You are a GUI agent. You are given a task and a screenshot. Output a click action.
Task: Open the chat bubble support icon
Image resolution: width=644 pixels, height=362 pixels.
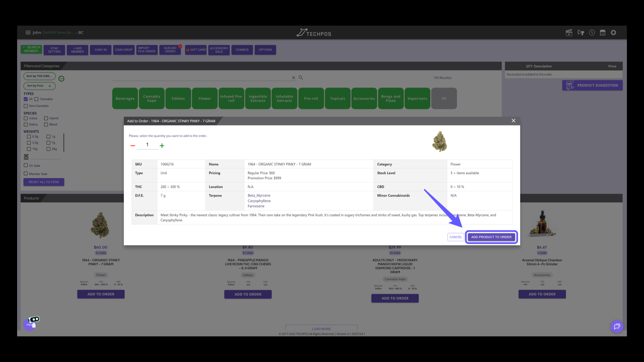(x=617, y=326)
